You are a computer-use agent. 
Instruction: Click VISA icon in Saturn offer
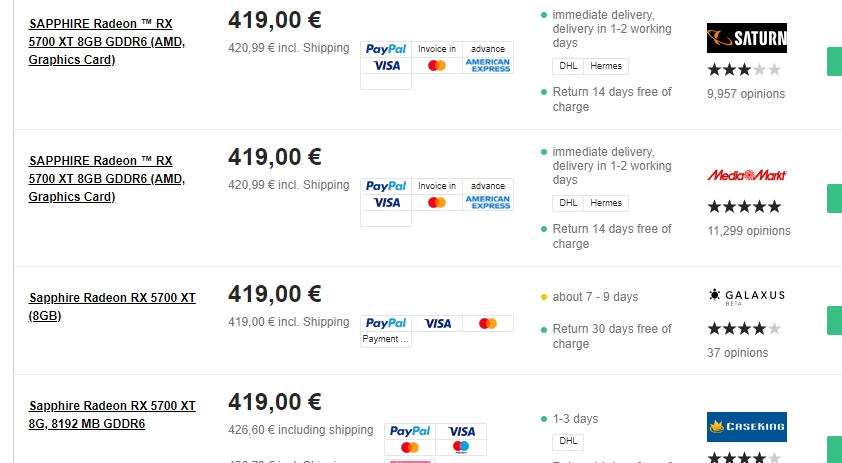(386, 66)
